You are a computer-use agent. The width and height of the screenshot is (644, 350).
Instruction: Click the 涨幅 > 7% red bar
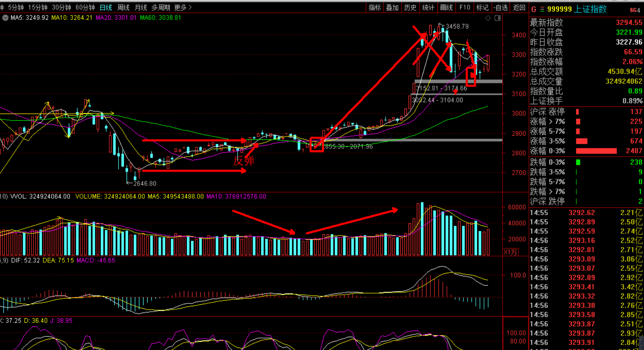(x=578, y=122)
